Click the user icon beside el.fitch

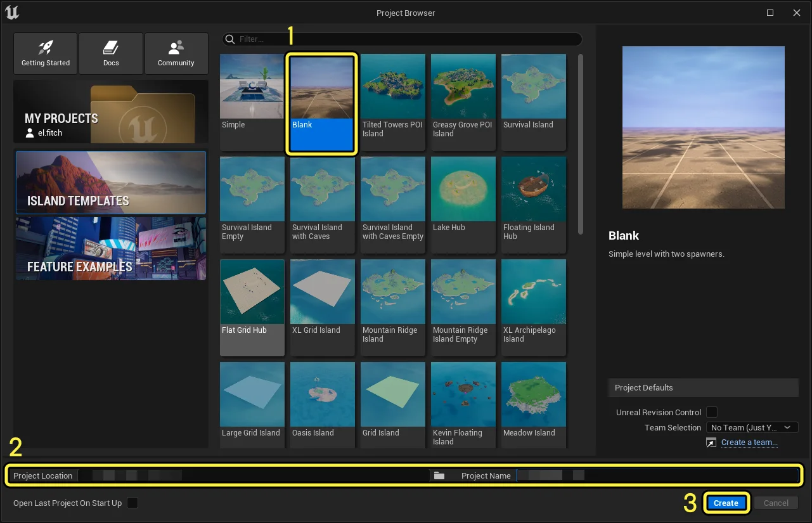tap(30, 133)
